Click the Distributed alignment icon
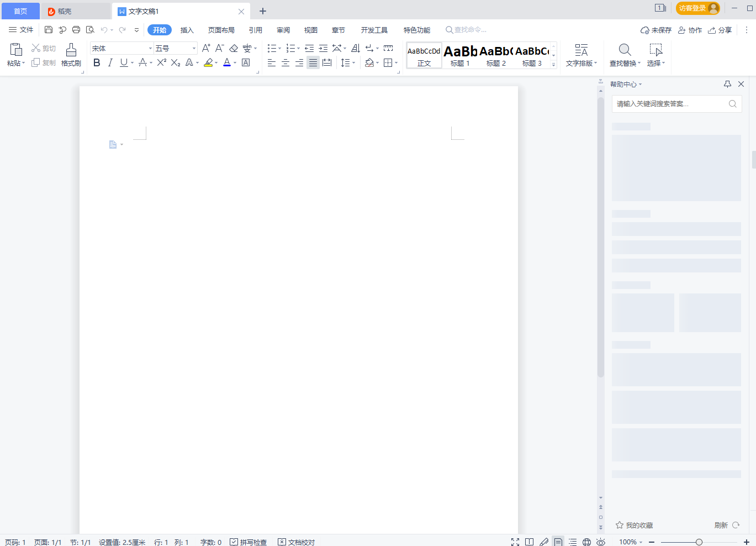 click(x=327, y=62)
